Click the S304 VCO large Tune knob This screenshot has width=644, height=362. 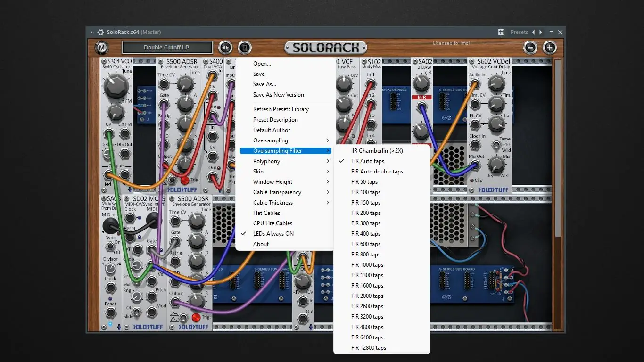tap(116, 85)
